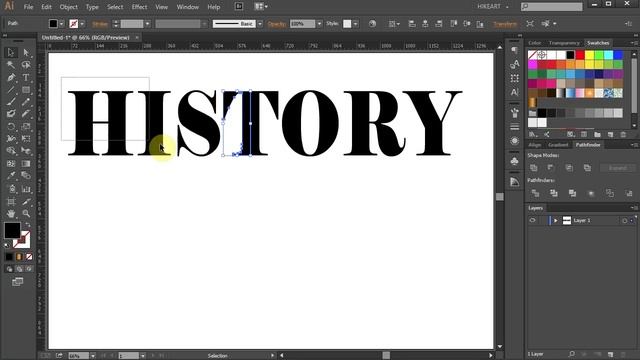Click the Unite shape mode icon
Screen dimensions: 640x360
(533, 168)
